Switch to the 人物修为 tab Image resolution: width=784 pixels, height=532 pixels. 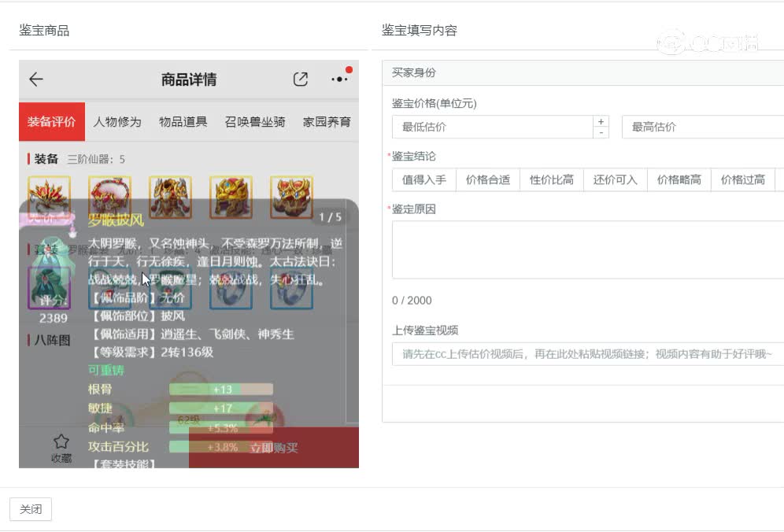[117, 121]
